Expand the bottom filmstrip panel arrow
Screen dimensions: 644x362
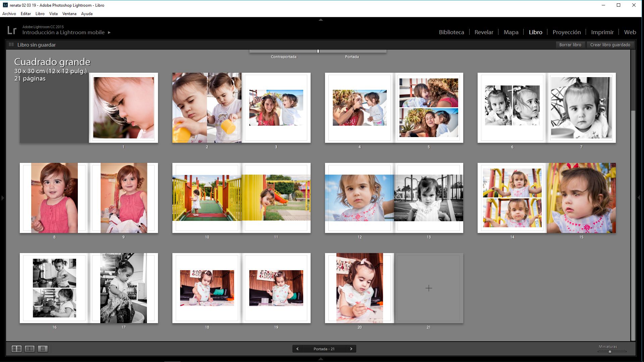(x=321, y=359)
